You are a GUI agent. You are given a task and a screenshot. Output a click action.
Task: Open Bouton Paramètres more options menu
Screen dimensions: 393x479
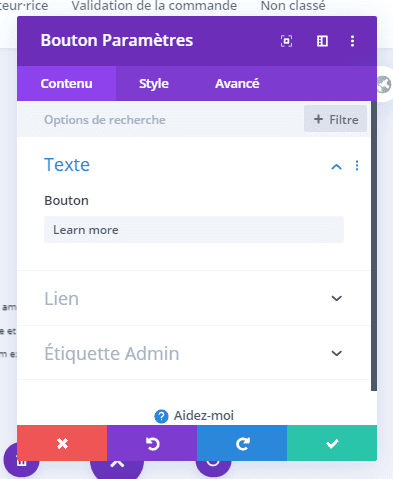[x=352, y=41]
